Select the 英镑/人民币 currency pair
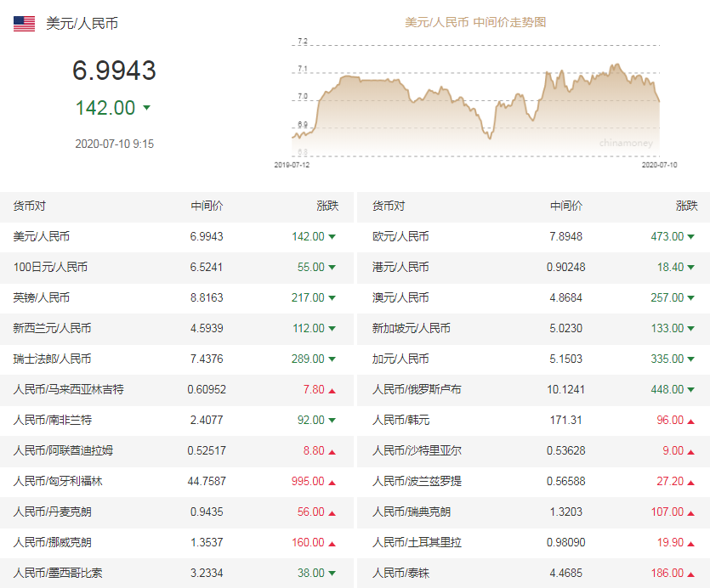Screen dimensions: 710x588 [x=41, y=297]
